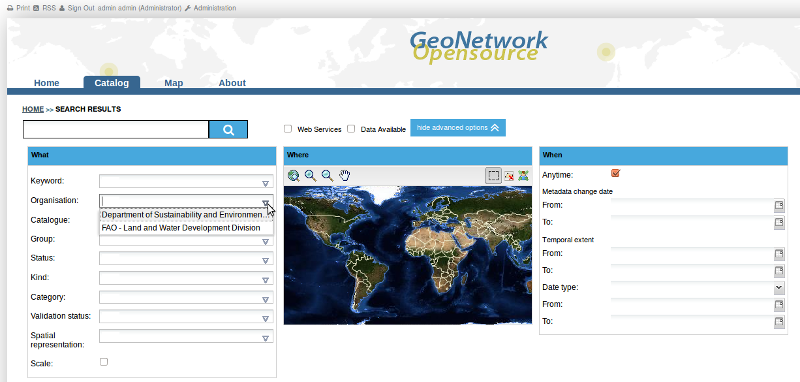
Task: Open calendar for From below Date type
Action: [x=779, y=304]
